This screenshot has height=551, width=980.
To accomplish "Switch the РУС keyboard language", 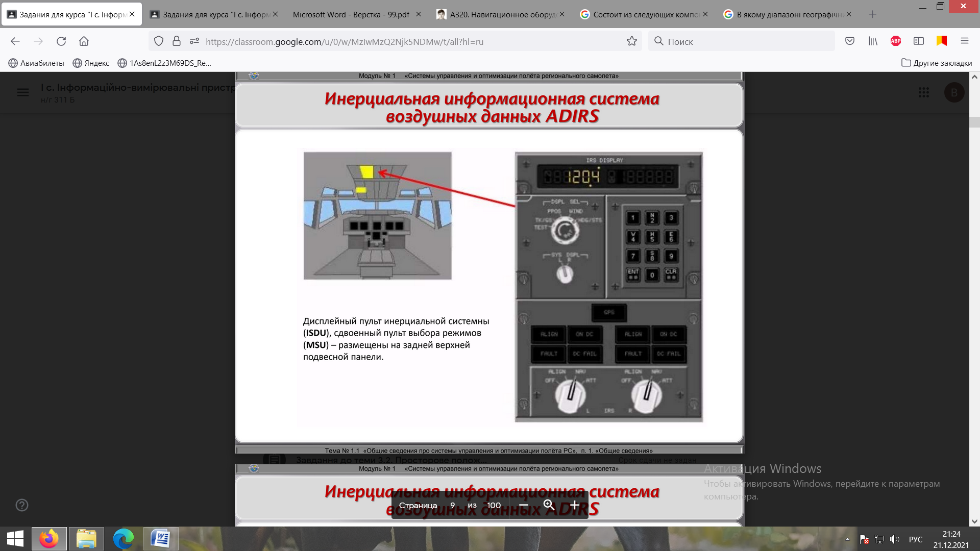I will click(916, 539).
